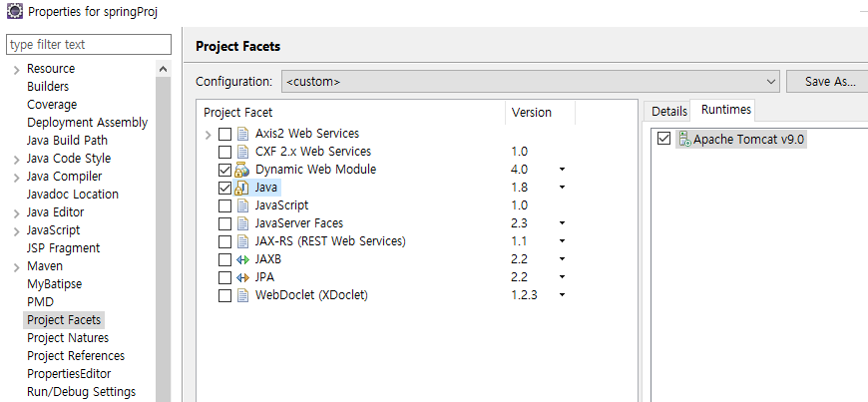This screenshot has height=402, width=868.
Task: Expand the Java Editor node
Action: coord(17,212)
